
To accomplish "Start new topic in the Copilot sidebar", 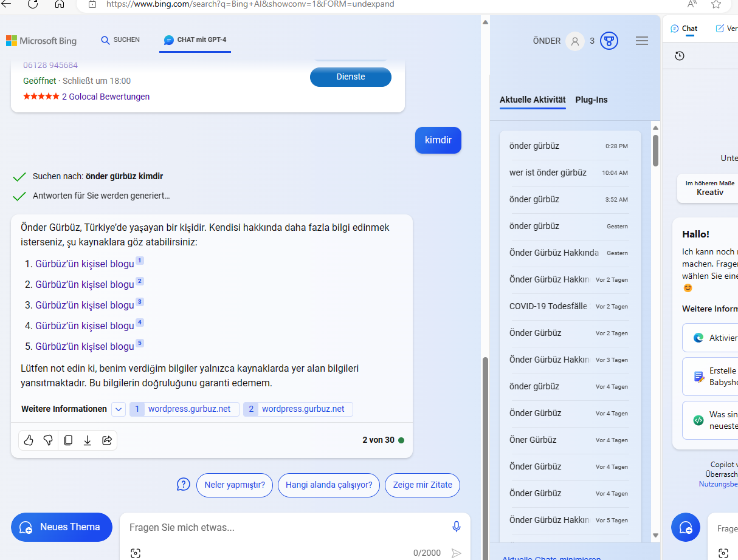I will click(686, 527).
